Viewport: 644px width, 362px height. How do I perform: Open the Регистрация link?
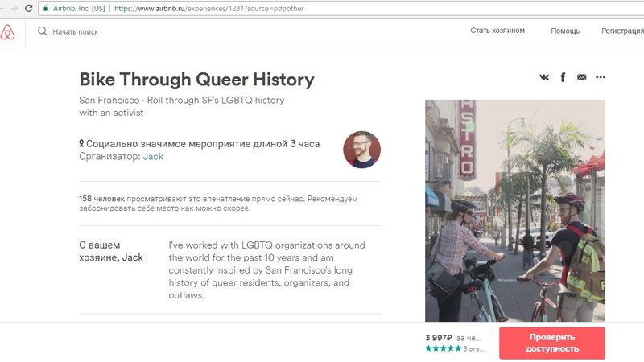[x=622, y=31]
